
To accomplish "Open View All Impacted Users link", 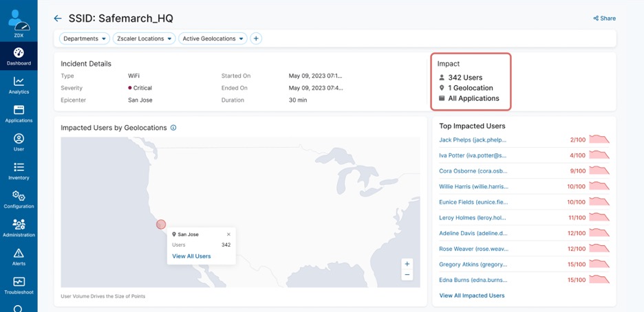I will pos(471,296).
